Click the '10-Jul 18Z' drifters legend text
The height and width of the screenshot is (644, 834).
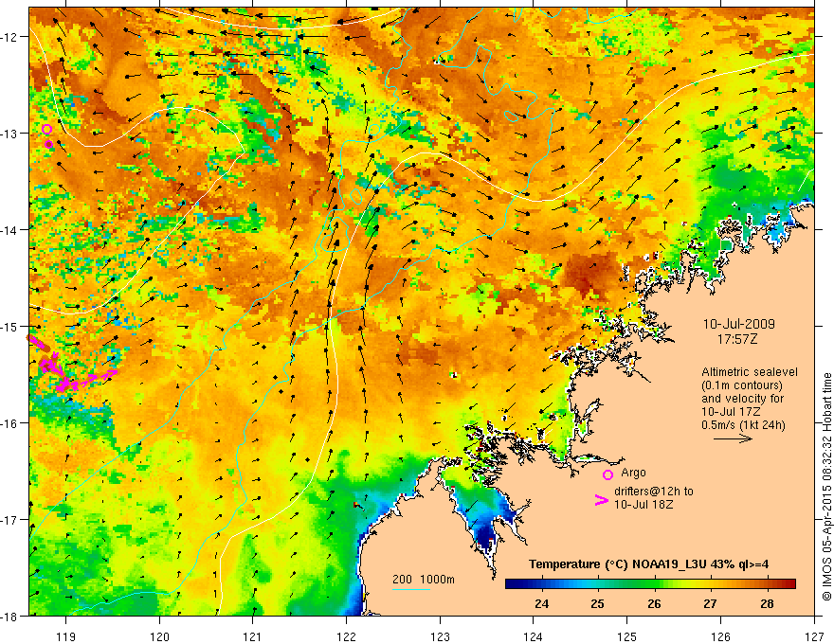click(644, 505)
